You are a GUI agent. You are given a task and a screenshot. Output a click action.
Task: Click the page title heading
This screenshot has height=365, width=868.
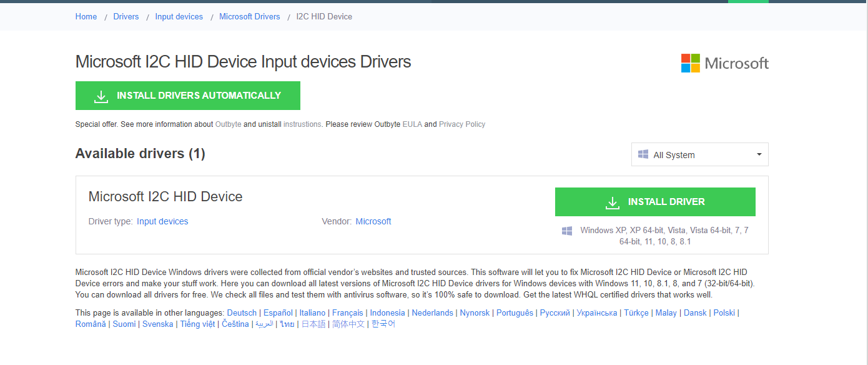tap(244, 62)
